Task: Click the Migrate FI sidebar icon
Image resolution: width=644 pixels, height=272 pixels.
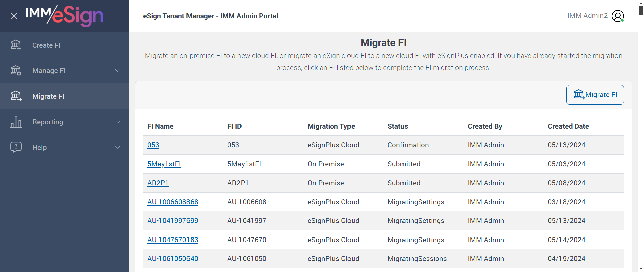Action: click(x=16, y=96)
